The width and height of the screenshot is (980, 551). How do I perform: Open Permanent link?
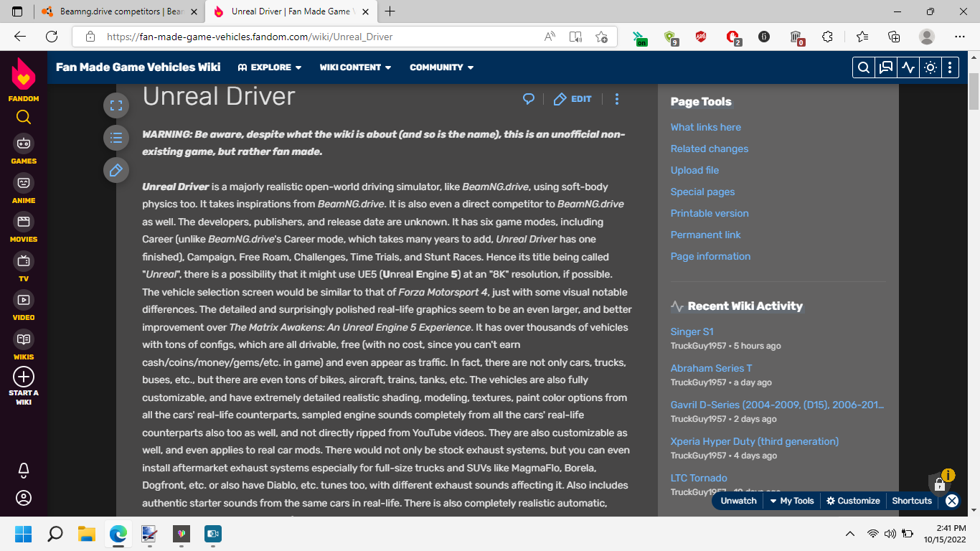click(x=706, y=235)
